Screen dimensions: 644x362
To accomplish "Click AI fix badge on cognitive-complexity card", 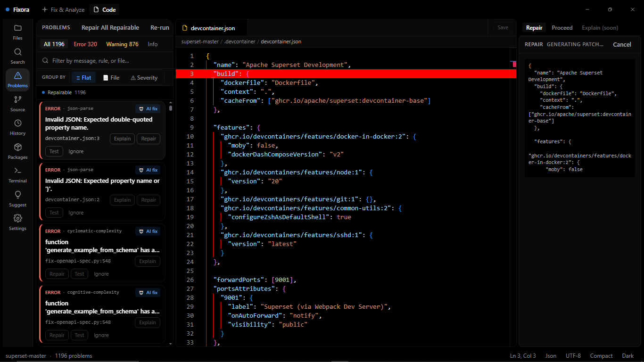I will (x=148, y=292).
